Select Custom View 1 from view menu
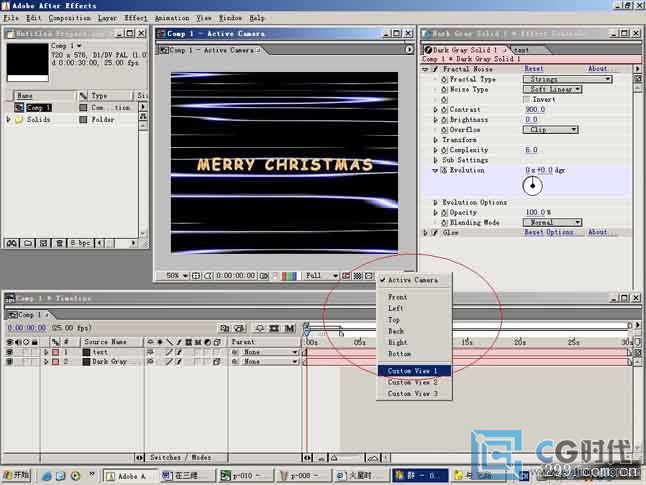This screenshot has width=646, height=485. [x=414, y=371]
